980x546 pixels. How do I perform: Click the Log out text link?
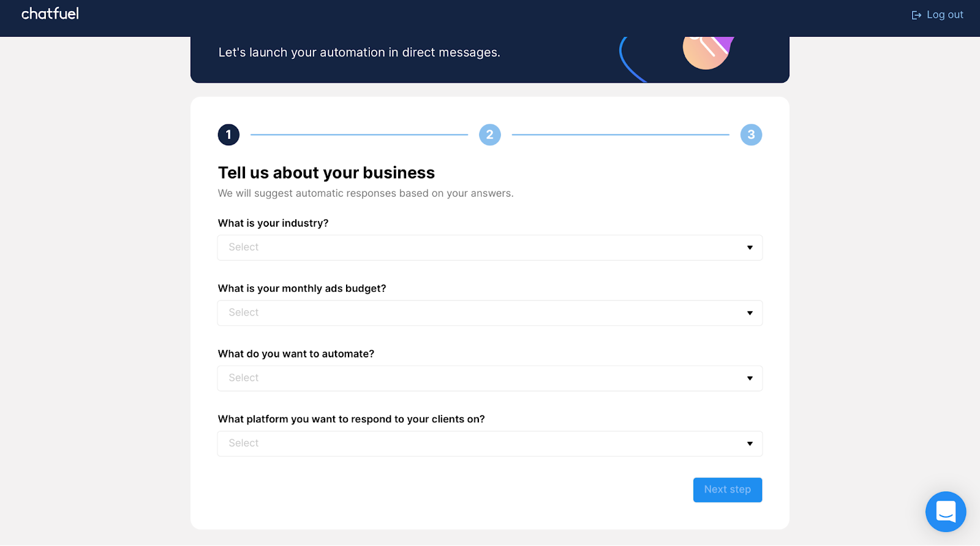(944, 15)
